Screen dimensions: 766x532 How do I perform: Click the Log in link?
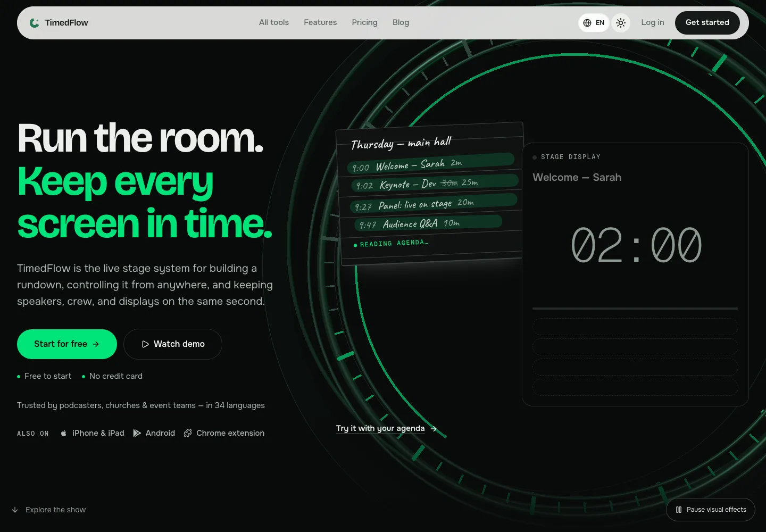point(653,22)
